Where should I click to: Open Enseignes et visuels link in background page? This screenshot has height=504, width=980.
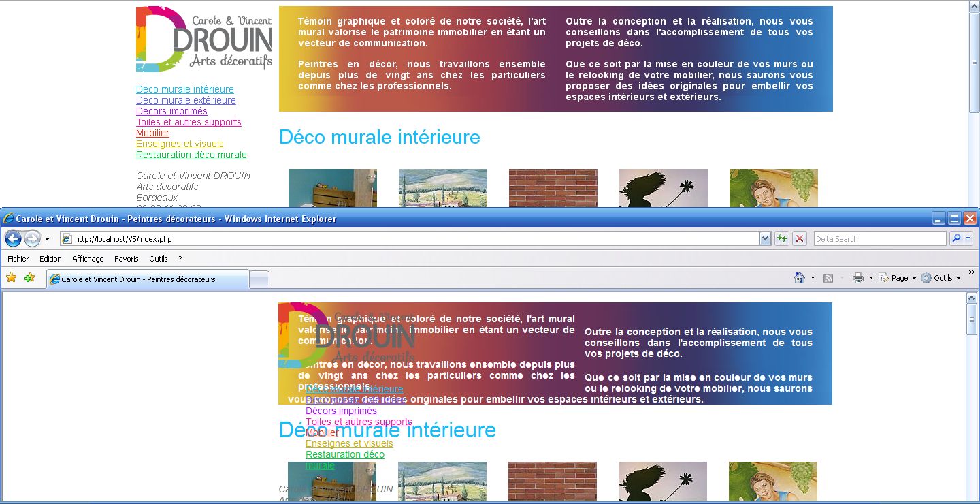[180, 144]
